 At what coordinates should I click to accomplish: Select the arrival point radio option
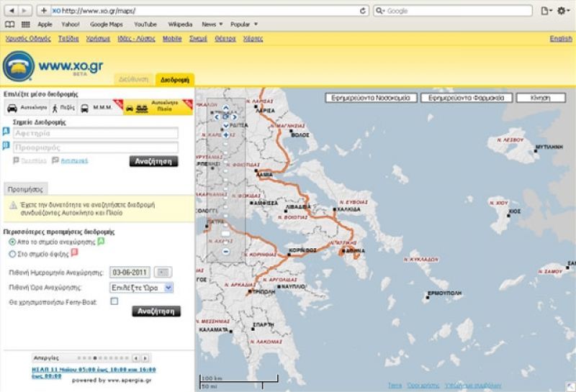click(12, 254)
